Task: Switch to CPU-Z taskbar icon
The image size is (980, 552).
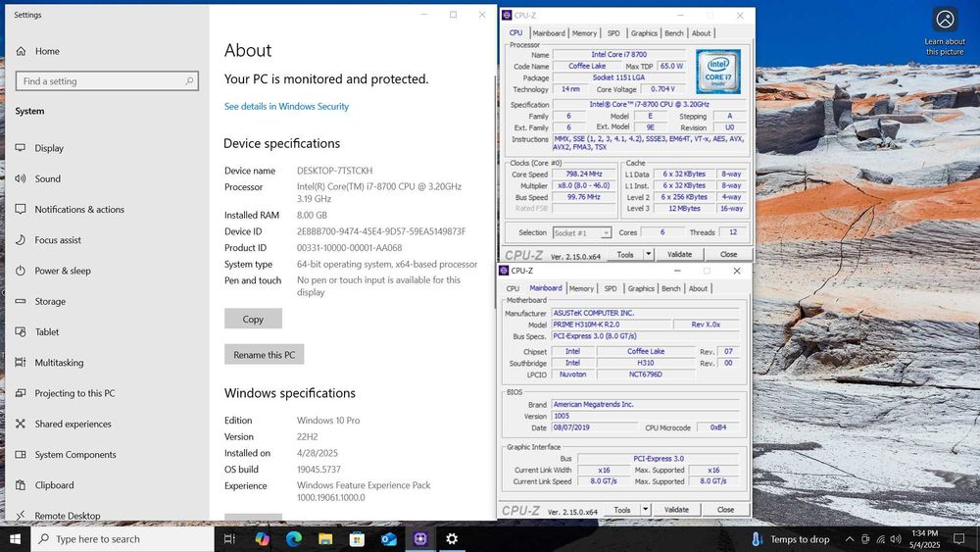Action: tap(420, 539)
